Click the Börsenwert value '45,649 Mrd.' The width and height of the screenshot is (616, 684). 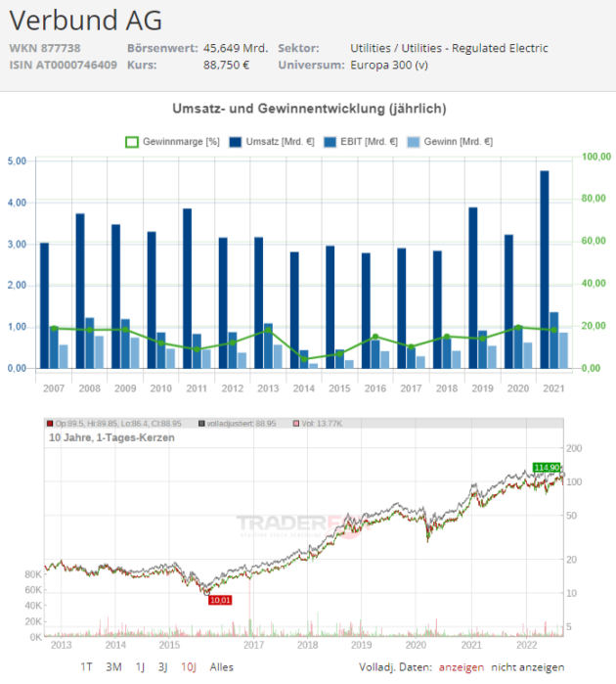[236, 48]
